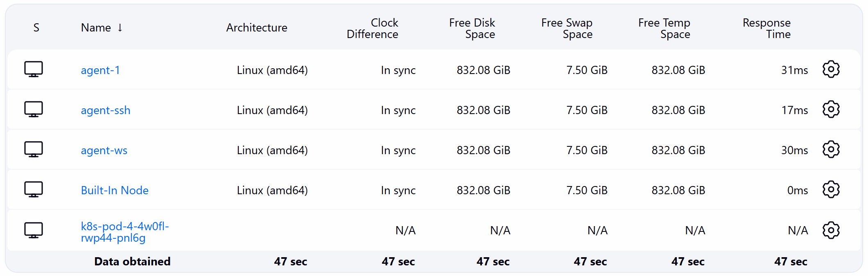Open settings gear for agent-ssh
868x276 pixels.
pyautogui.click(x=831, y=110)
